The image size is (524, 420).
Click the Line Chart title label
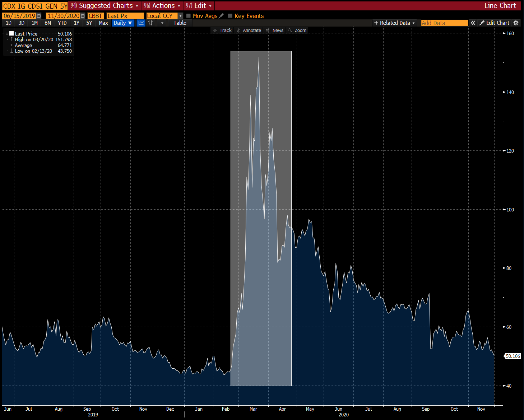coord(500,6)
